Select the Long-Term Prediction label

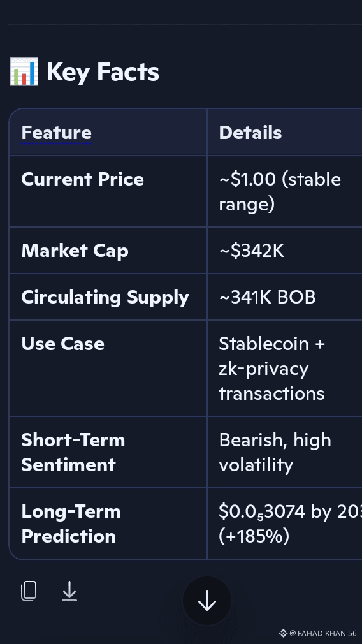71,523
